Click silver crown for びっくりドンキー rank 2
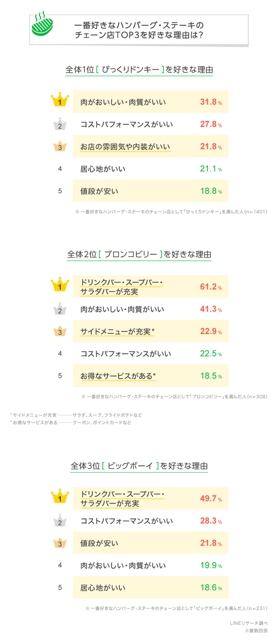This screenshot has height=644, width=278. tap(60, 124)
